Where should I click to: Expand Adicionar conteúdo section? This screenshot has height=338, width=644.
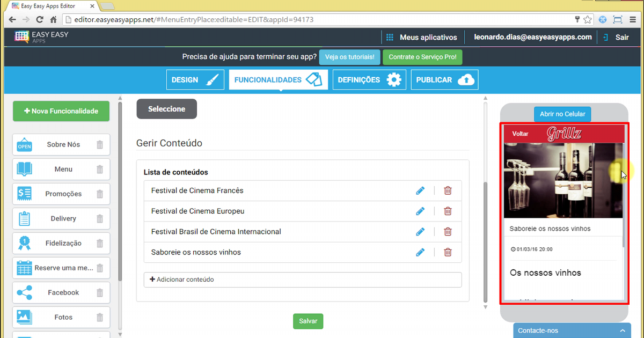click(302, 280)
